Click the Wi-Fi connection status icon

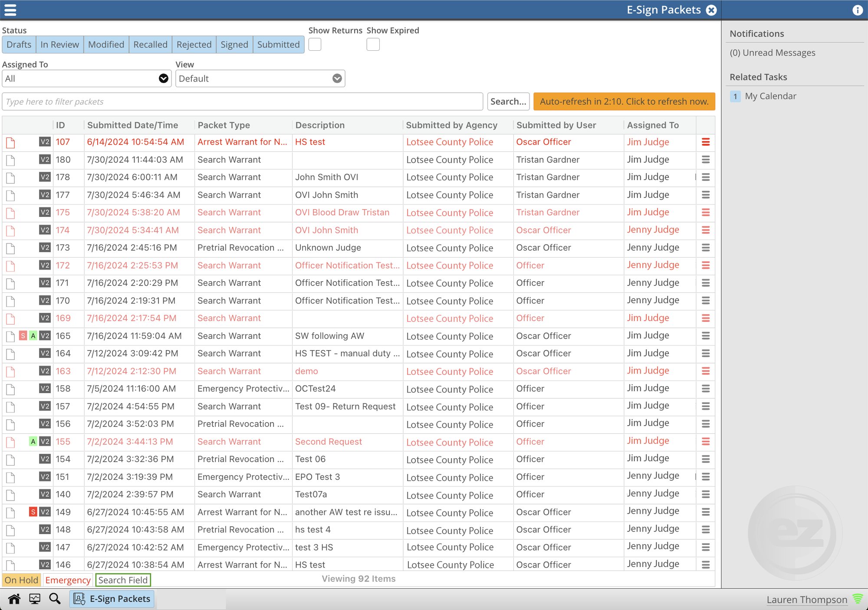858,599
